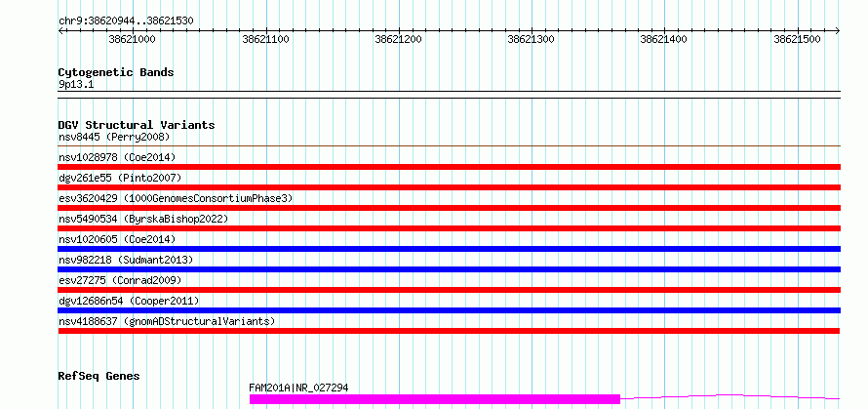This screenshot has width=868, height=409.
Task: Open variant dgv261e55 (Pinto2007) label
Action: (120, 178)
